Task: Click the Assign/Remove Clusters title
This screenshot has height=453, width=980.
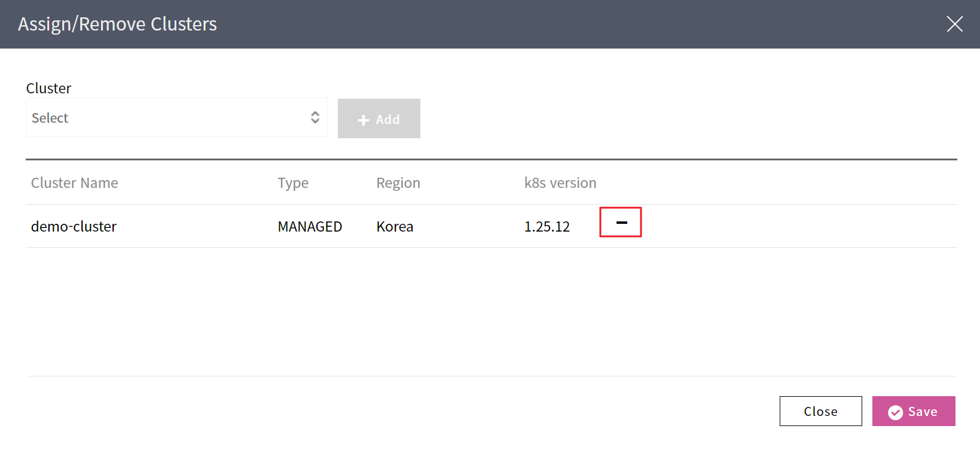Action: point(118,24)
